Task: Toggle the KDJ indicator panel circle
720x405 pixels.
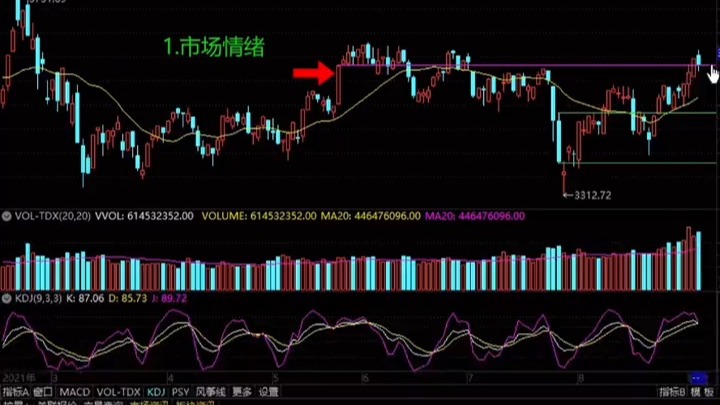Action: [x=6, y=298]
